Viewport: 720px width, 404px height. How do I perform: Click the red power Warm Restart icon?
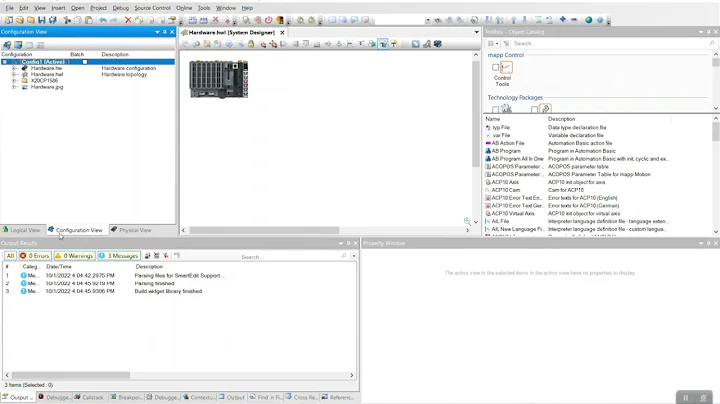pyautogui.click(x=269, y=20)
